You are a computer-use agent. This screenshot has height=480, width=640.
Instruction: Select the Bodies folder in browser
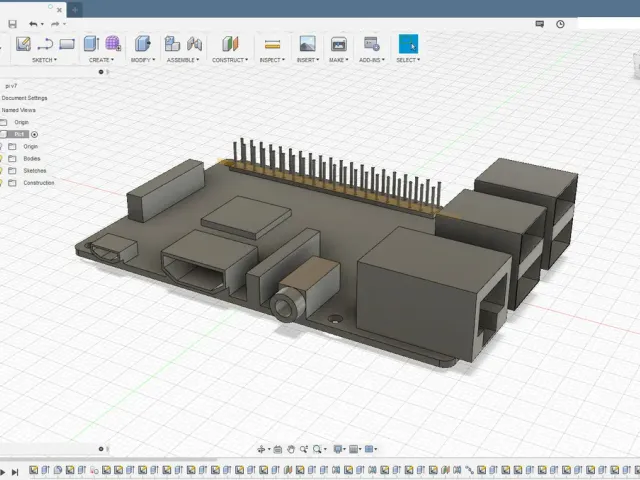[31, 158]
